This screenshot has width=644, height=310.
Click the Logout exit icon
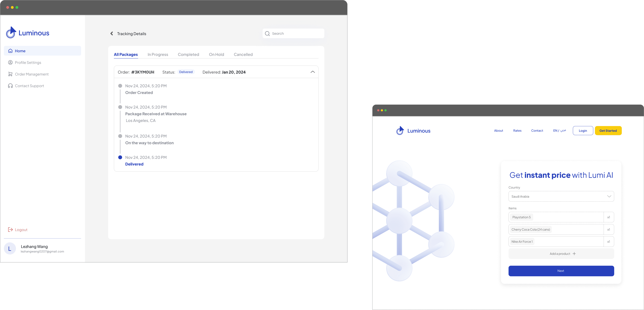pos(10,230)
